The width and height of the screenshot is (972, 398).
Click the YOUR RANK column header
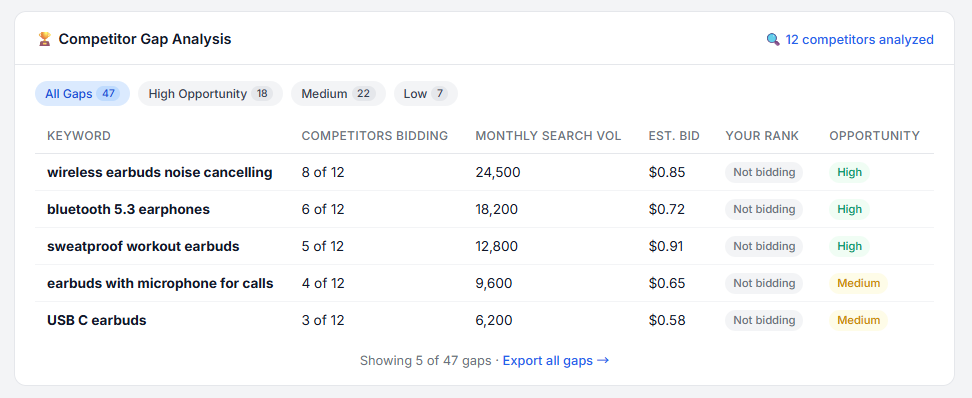(762, 136)
